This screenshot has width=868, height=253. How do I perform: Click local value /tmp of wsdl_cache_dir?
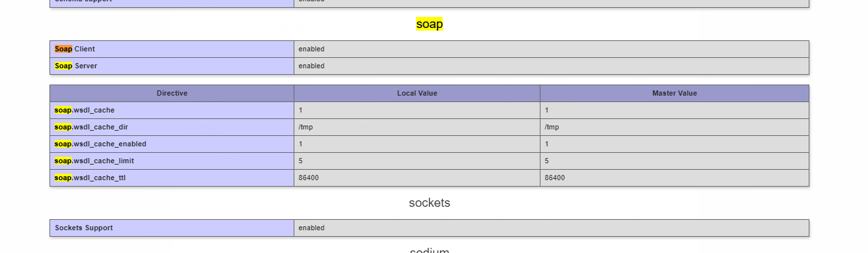coord(305,127)
